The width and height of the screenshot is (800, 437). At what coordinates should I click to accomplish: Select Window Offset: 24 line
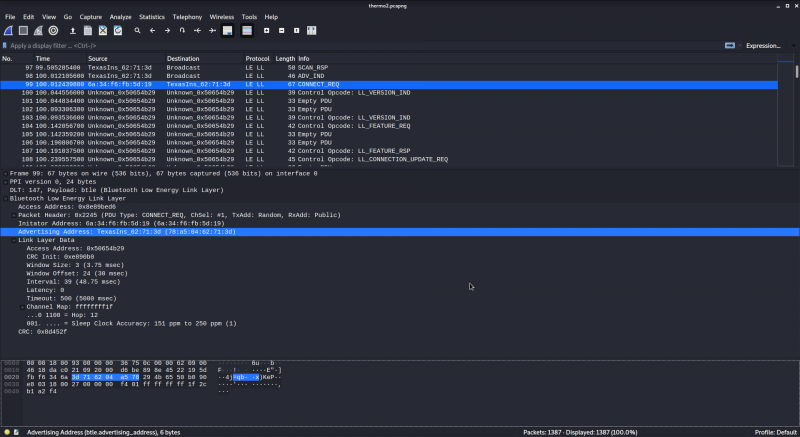tap(77, 273)
